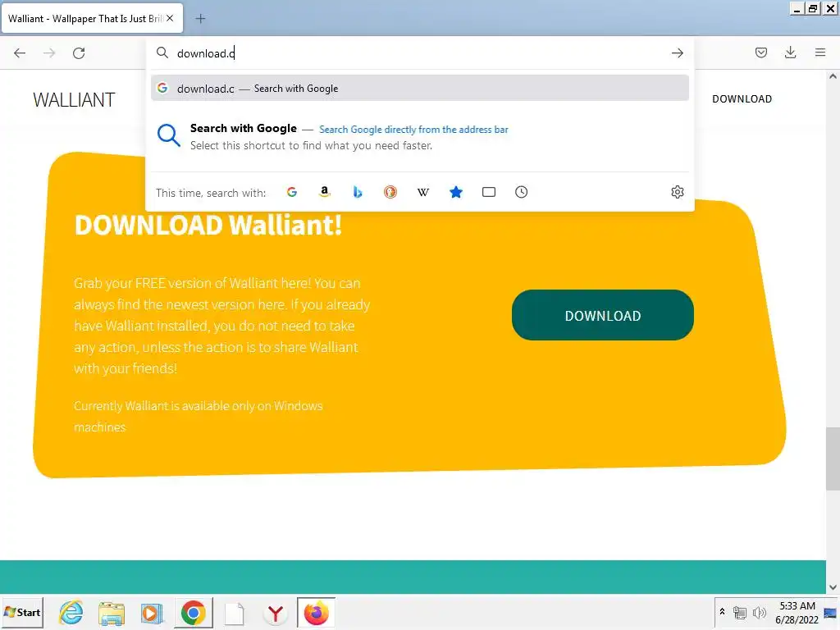Reload the current page
Screen dimensions: 840x630
click(x=79, y=53)
